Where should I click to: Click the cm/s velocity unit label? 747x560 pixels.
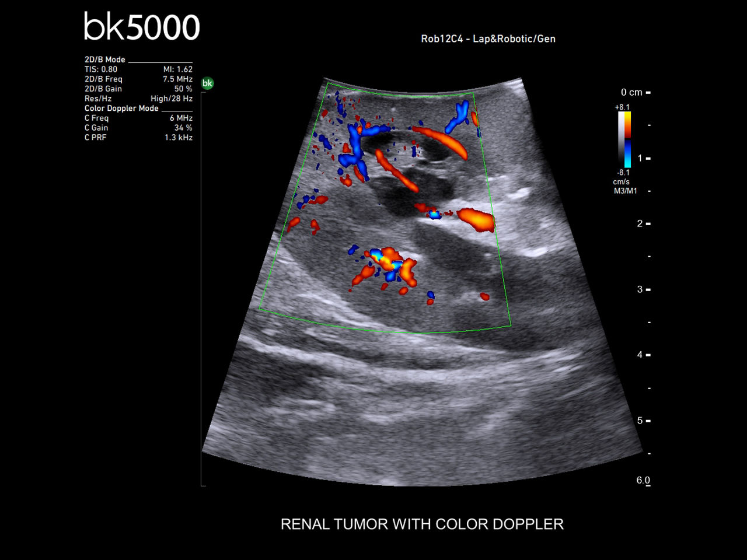coord(620,181)
